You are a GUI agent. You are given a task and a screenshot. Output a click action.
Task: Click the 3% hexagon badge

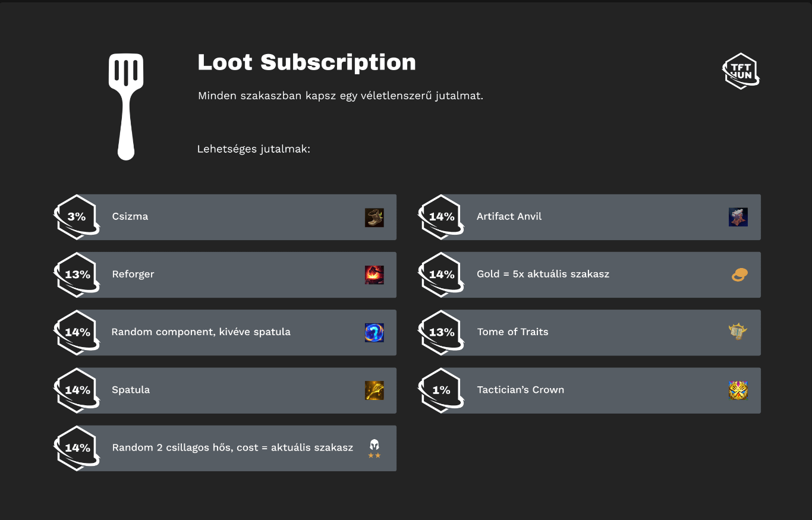coord(77,217)
